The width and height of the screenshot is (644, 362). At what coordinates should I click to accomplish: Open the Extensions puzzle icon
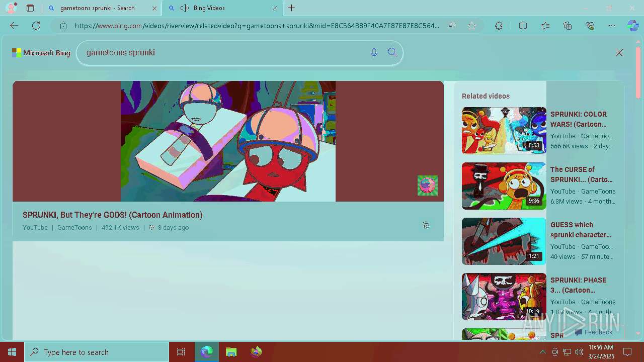[x=499, y=26]
